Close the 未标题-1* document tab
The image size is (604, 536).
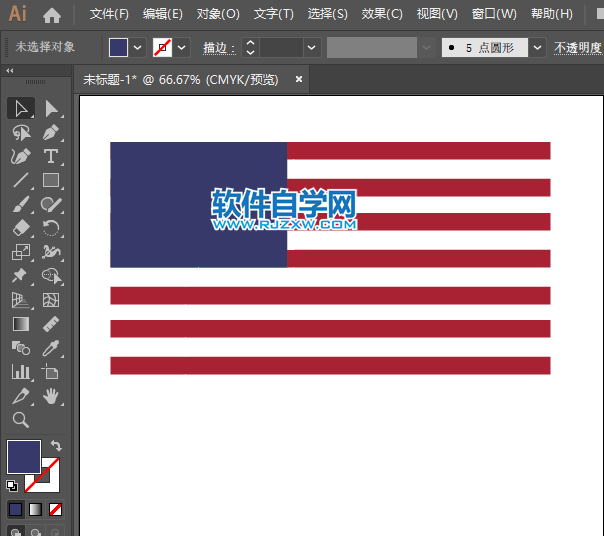(299, 79)
